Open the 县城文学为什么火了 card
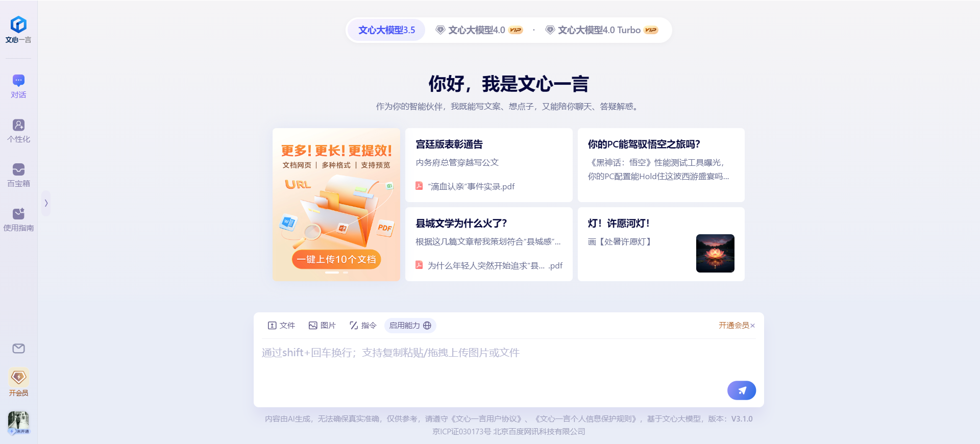980x444 pixels. click(x=488, y=244)
